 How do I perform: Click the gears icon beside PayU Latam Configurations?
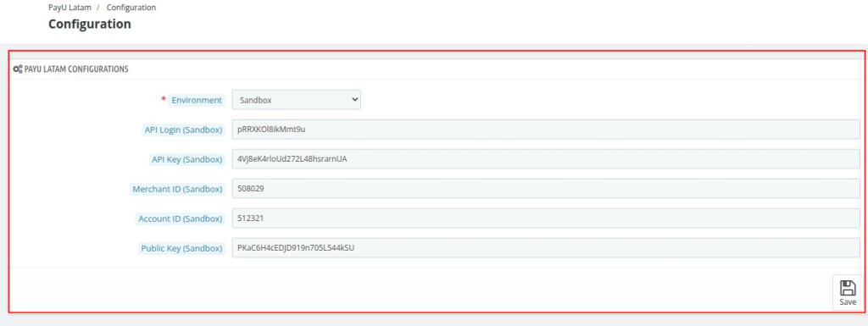coord(18,69)
